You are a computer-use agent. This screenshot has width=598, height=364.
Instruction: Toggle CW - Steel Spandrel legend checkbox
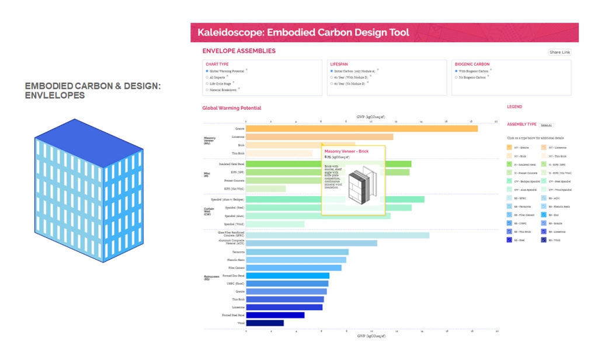pyautogui.click(x=544, y=181)
